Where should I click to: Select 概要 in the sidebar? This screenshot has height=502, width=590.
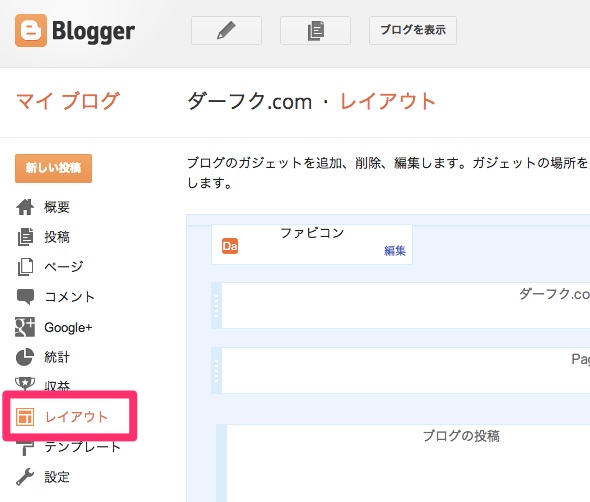(x=57, y=207)
